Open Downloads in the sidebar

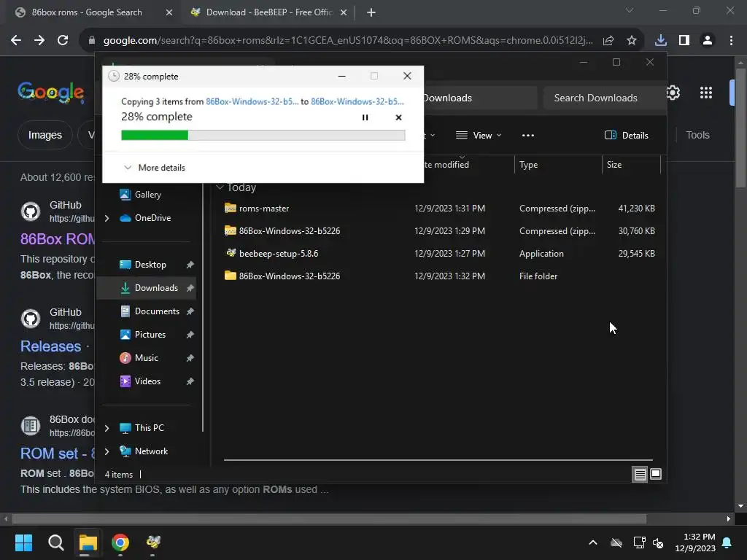pyautogui.click(x=156, y=287)
